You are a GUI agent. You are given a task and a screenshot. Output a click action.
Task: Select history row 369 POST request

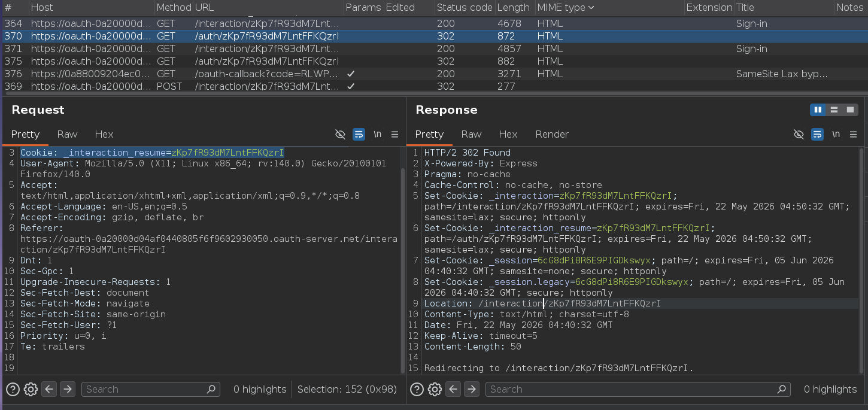tap(434, 86)
